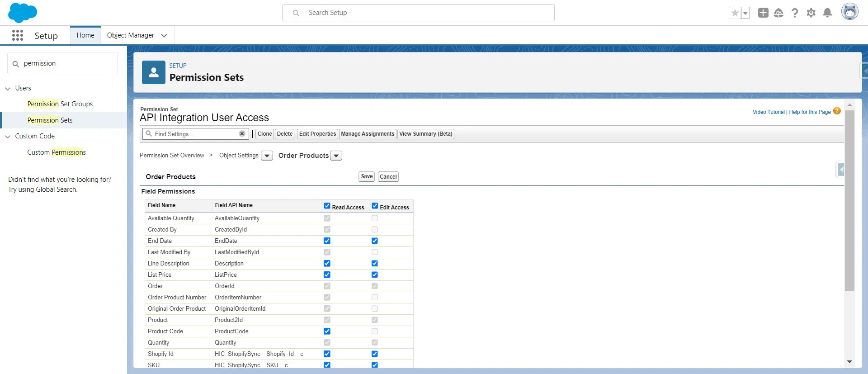Uncheck Edit Access for End Date
This screenshot has width=868, height=374.
pos(375,241)
